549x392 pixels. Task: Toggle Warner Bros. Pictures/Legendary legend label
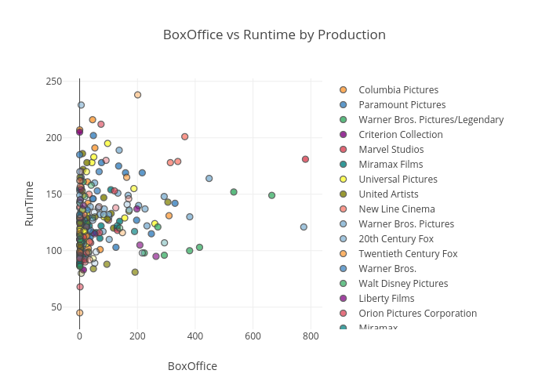[431, 120]
